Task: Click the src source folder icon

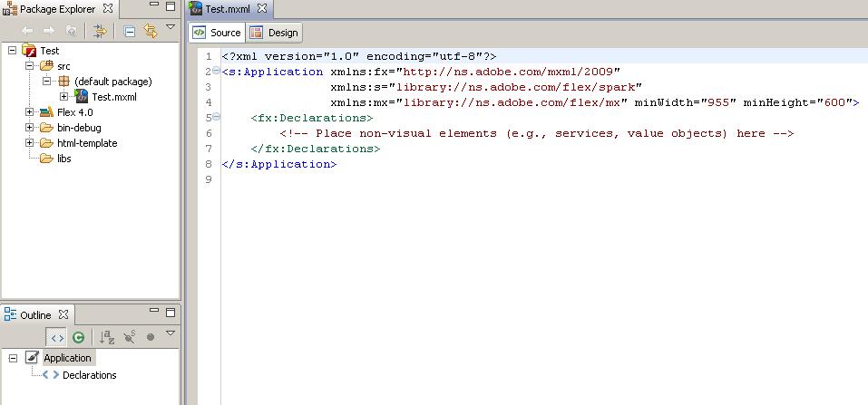Action: tap(46, 66)
